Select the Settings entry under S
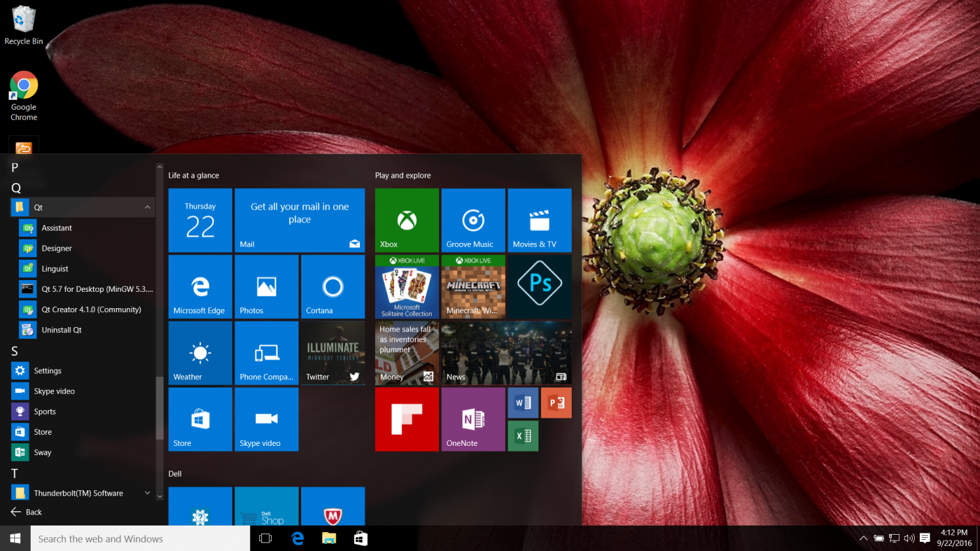Viewport: 980px width, 551px height. pyautogui.click(x=46, y=370)
